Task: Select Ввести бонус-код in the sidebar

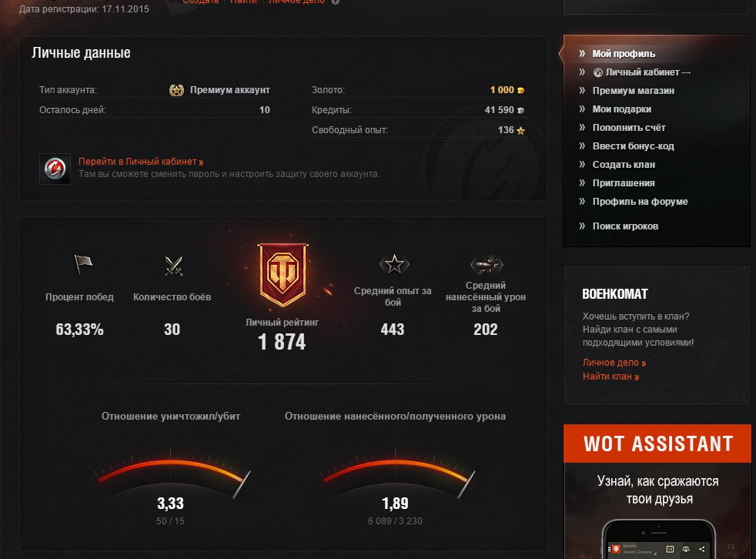Action: (x=633, y=146)
